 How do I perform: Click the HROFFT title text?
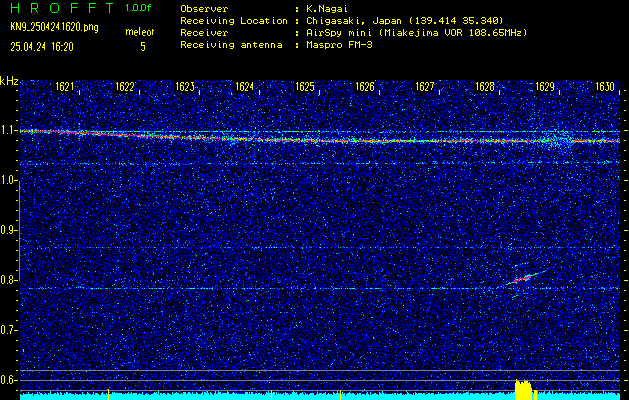tap(61, 8)
